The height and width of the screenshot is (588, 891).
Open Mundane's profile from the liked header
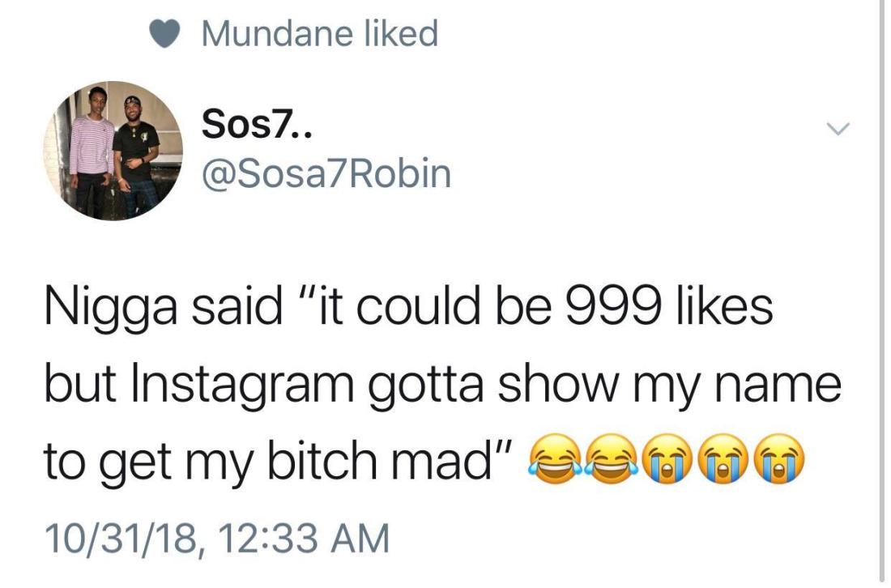[x=277, y=33]
